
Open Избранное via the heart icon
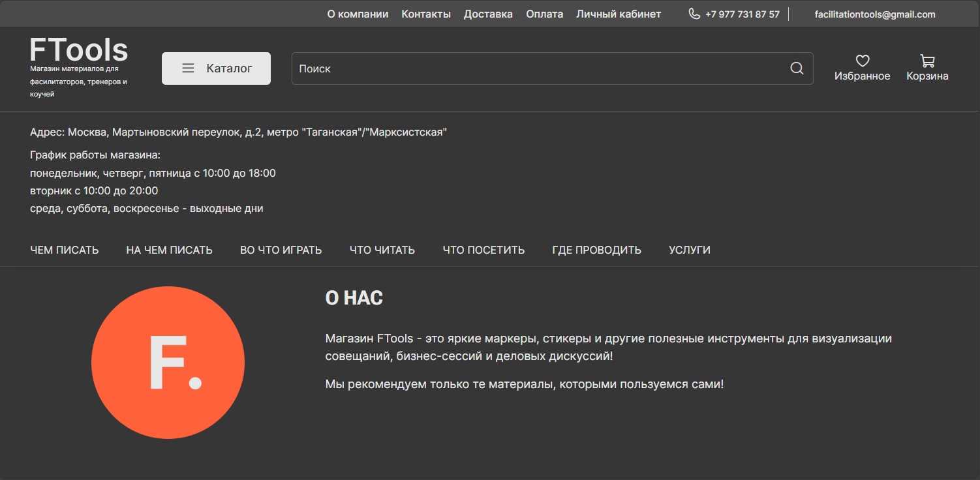pos(863,61)
